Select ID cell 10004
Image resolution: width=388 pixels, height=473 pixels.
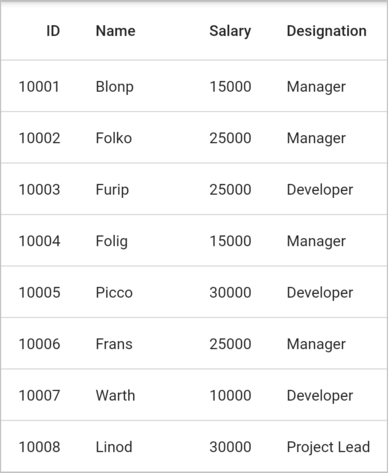coord(39,241)
